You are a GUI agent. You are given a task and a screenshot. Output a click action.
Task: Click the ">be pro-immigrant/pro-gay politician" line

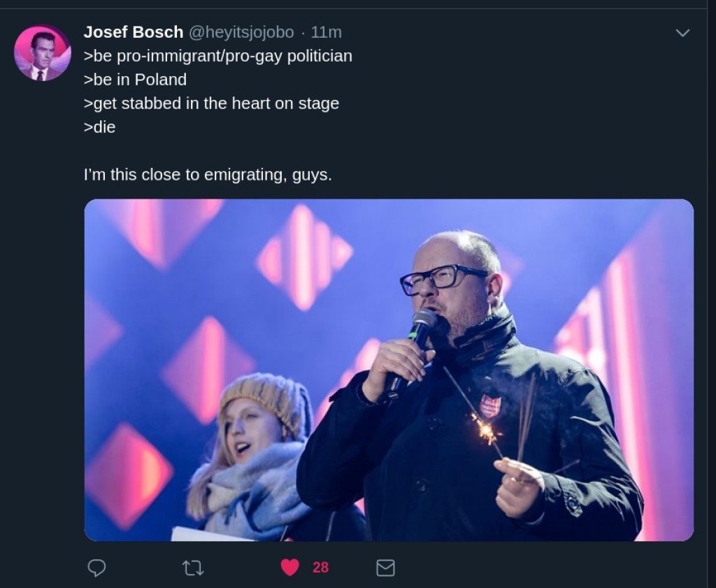pos(217,56)
